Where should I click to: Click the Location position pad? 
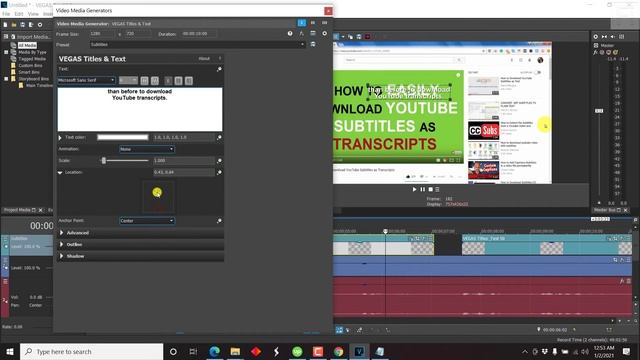pos(158,197)
